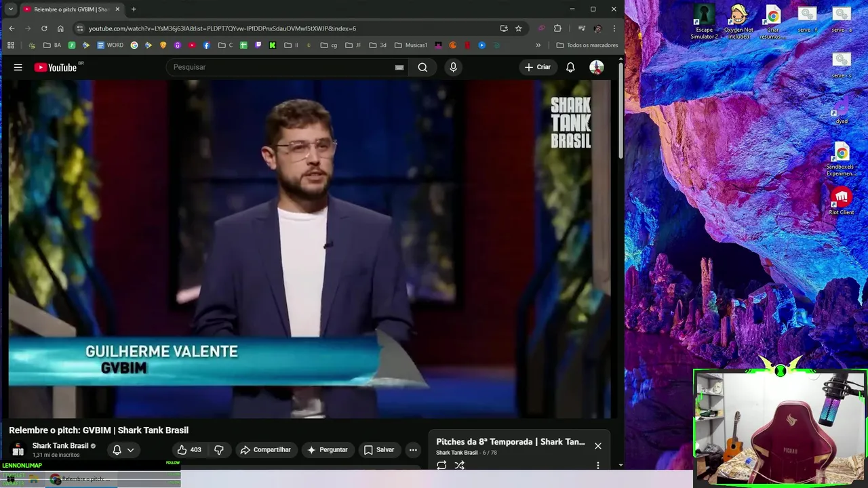This screenshot has height=488, width=868.
Task: Open a new browser tab
Action: coord(134,9)
